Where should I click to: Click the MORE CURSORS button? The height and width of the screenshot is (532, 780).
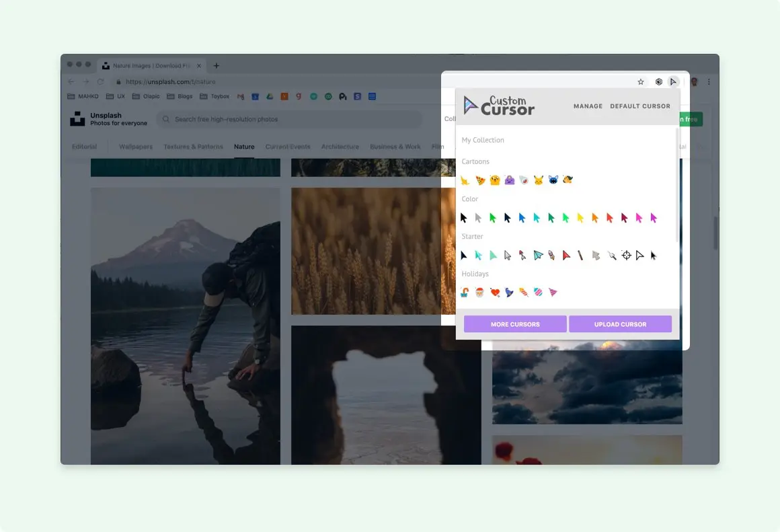[x=514, y=324]
